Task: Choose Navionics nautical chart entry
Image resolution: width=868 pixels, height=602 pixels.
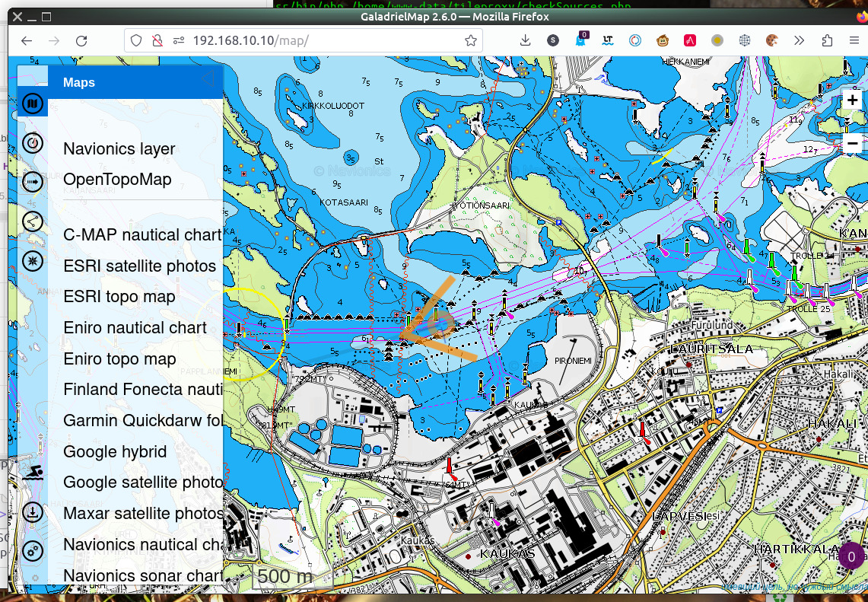Action: [x=143, y=544]
